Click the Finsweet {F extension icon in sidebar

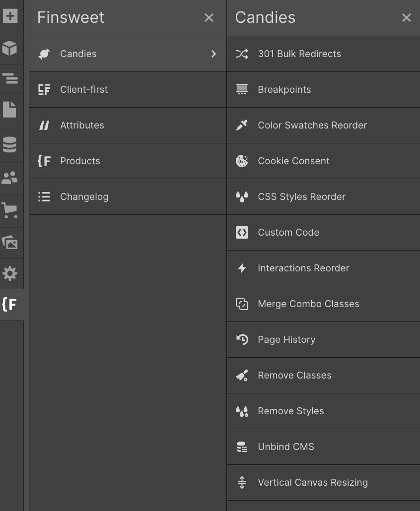9,305
